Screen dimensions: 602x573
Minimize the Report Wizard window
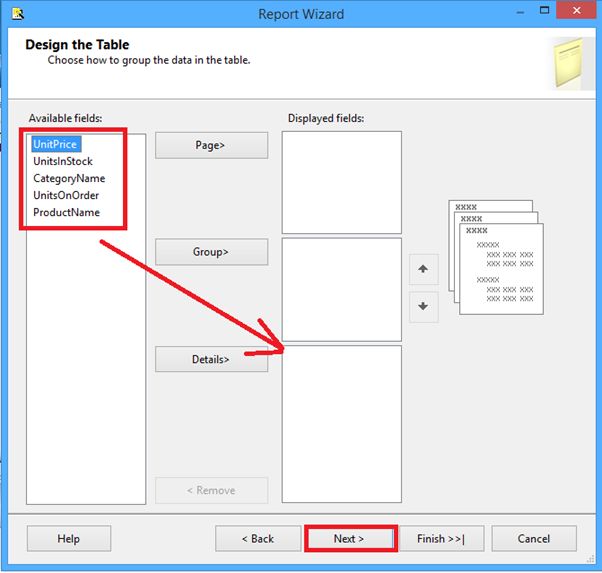520,12
